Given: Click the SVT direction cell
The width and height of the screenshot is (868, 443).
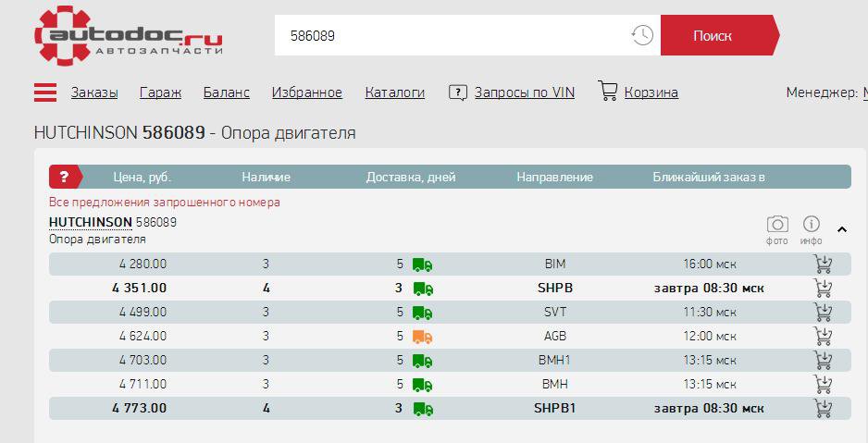Looking at the screenshot, I should [x=555, y=312].
